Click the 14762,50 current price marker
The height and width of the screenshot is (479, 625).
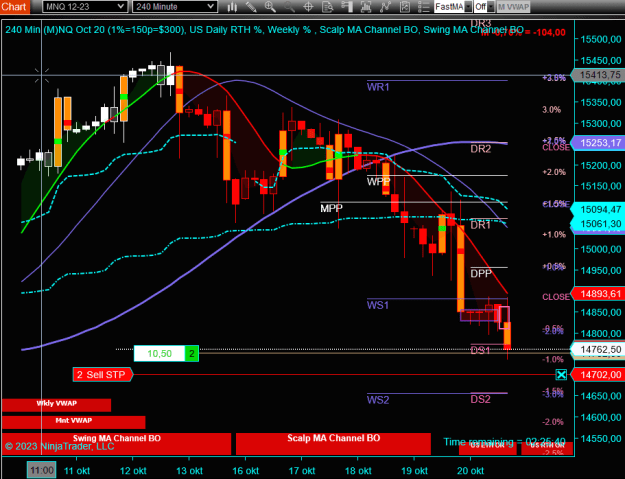pos(598,349)
